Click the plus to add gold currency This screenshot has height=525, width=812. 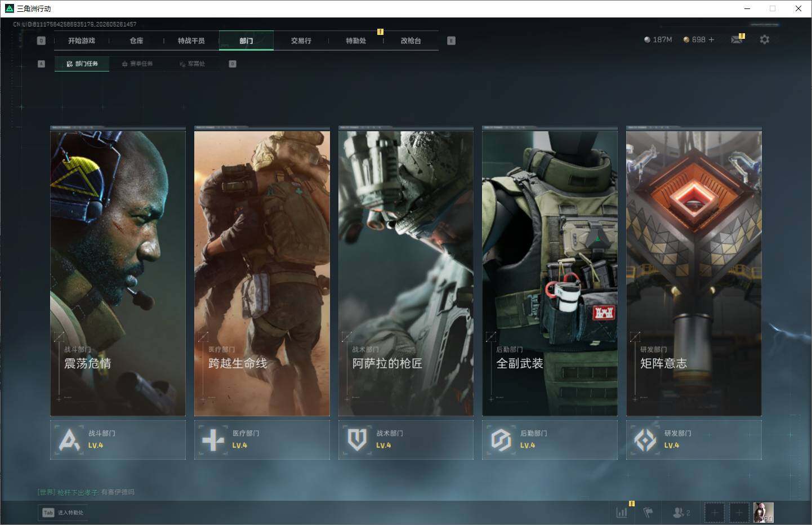tap(711, 39)
